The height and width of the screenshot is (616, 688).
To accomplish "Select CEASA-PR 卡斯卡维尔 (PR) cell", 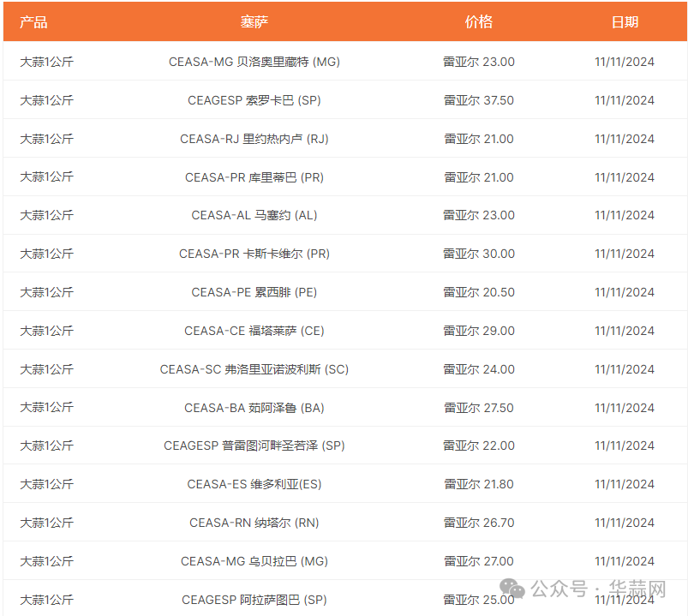I will coord(254,254).
